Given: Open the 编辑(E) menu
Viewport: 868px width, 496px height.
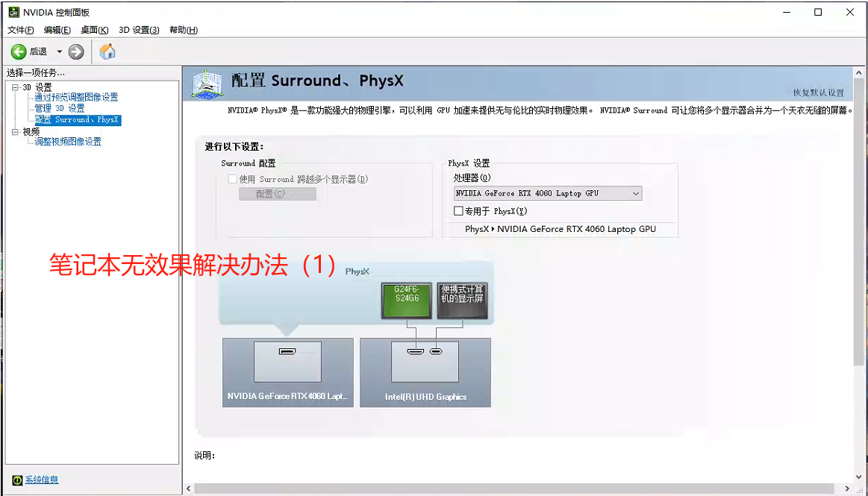Looking at the screenshot, I should [x=57, y=30].
